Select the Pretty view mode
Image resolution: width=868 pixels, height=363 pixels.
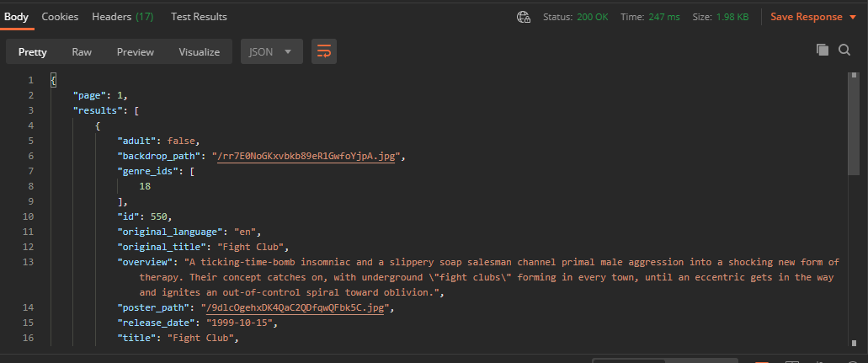click(33, 51)
